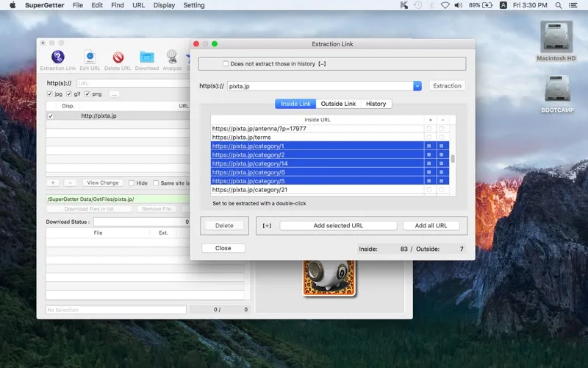Enable Does not extract those in history
The height and width of the screenshot is (368, 588).
226,64
